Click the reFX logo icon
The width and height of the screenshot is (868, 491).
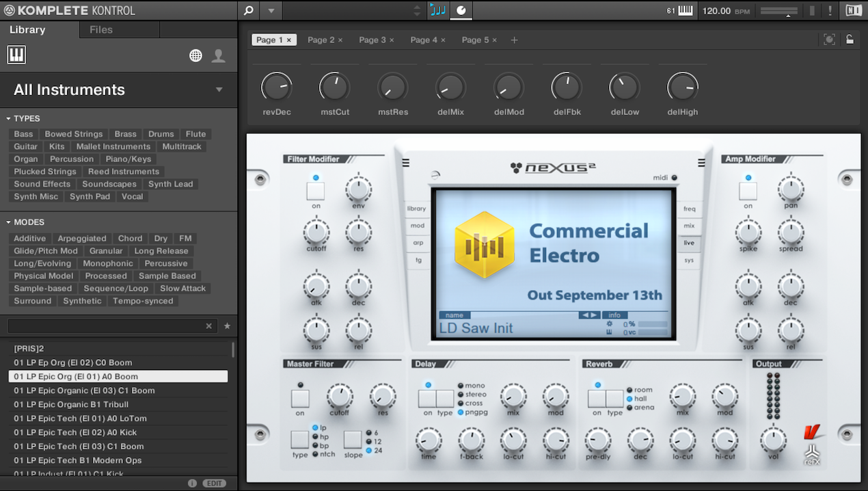tap(811, 455)
